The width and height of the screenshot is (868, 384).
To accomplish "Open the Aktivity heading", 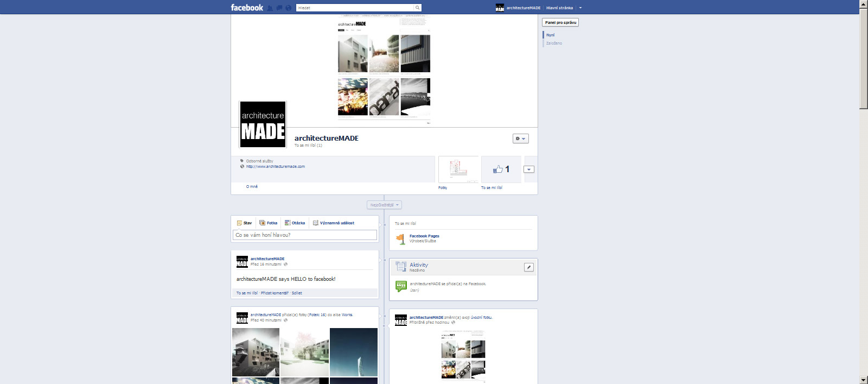I will 419,265.
